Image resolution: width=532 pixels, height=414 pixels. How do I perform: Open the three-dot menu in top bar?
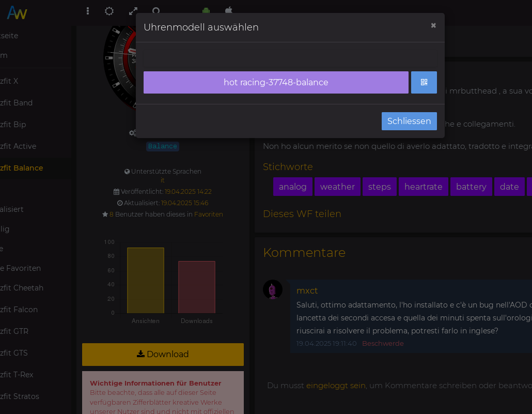[x=88, y=11]
